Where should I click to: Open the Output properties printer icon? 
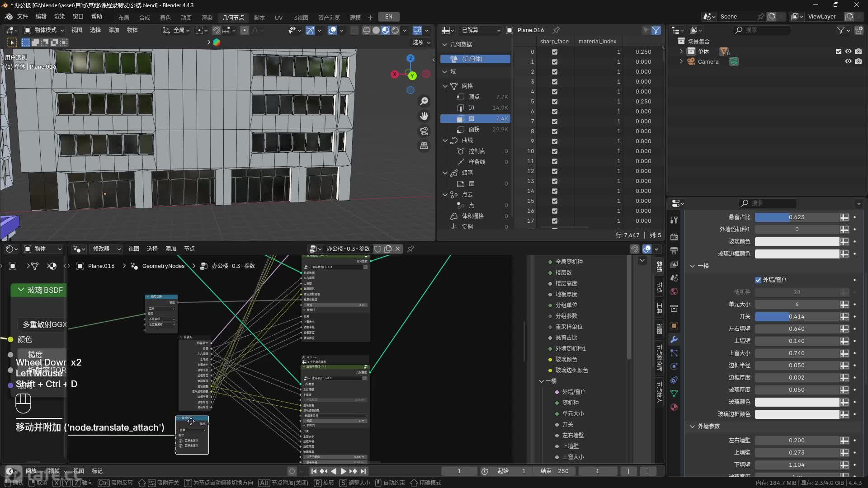click(x=674, y=250)
